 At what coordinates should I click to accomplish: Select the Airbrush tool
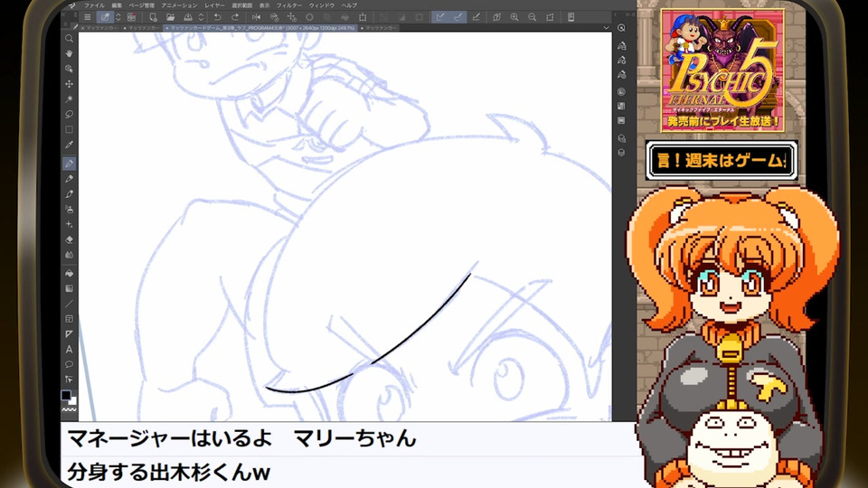pos(70,209)
